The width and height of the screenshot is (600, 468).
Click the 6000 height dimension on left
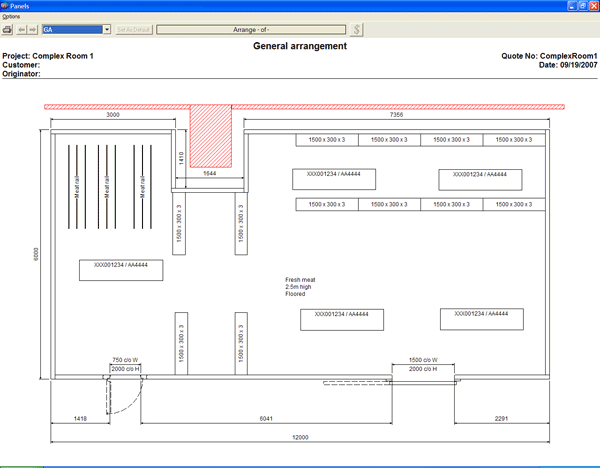coord(35,255)
